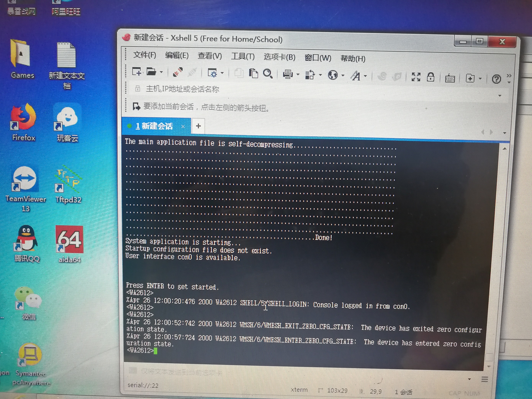Click the terminal scrollbar up arrow
The image size is (532, 399).
pos(505,149)
